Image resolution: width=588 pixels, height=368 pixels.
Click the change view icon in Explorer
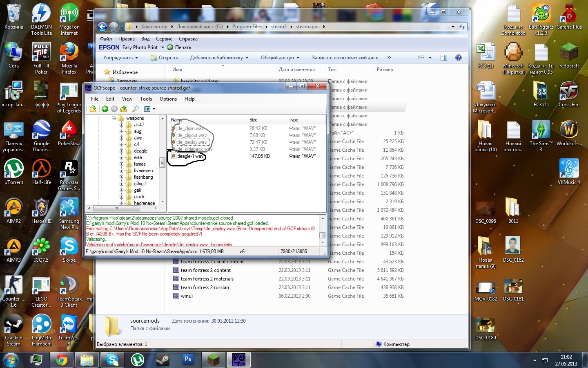422,58
